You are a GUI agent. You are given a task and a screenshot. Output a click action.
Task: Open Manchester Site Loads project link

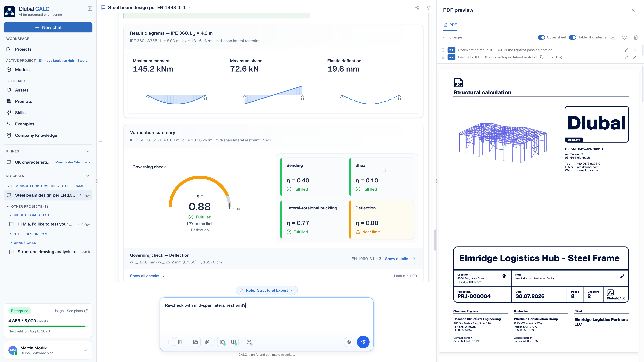coord(72,162)
